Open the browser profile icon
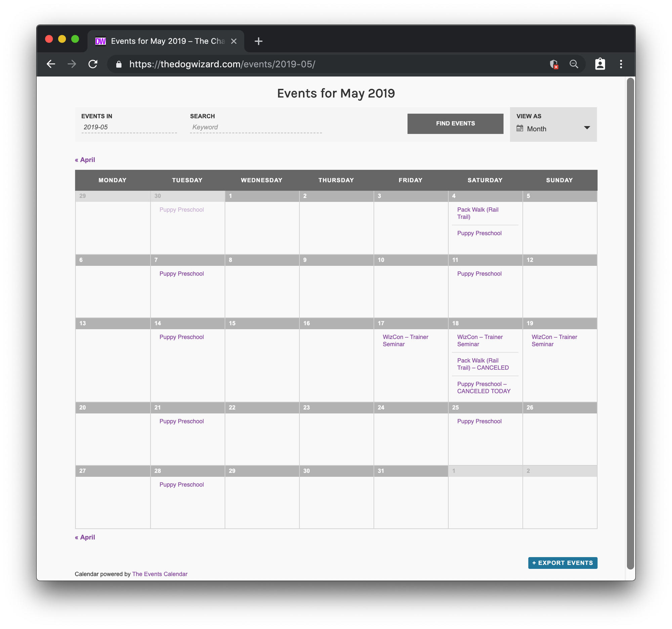 [600, 64]
